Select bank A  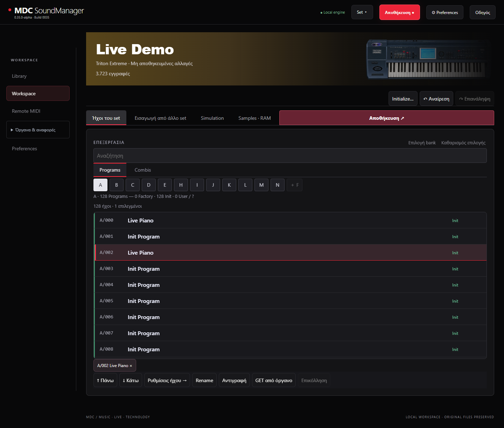coord(100,185)
